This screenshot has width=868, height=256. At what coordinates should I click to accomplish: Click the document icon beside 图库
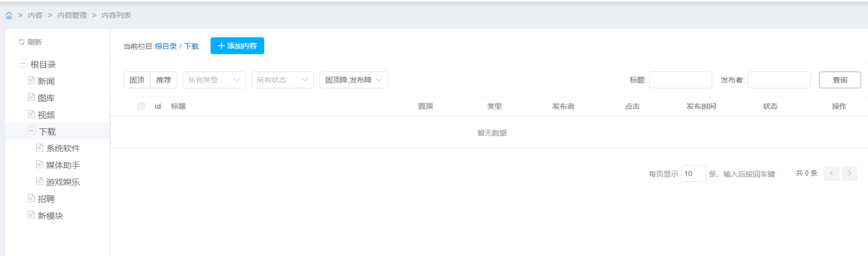click(x=31, y=97)
